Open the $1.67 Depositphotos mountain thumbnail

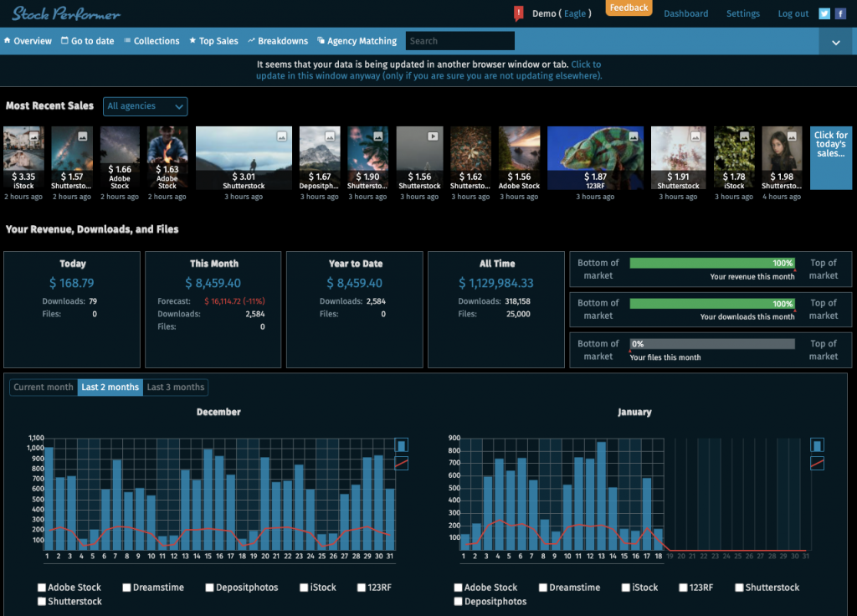pos(320,158)
